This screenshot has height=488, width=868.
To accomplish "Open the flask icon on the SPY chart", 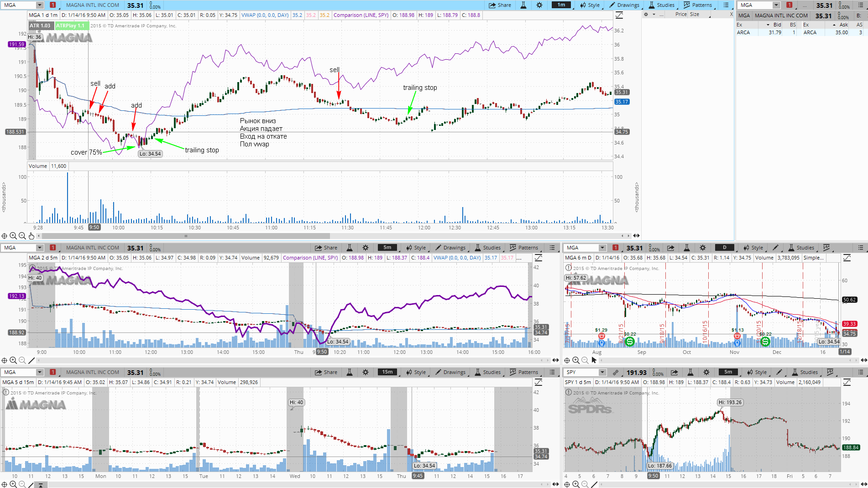I will pos(690,372).
